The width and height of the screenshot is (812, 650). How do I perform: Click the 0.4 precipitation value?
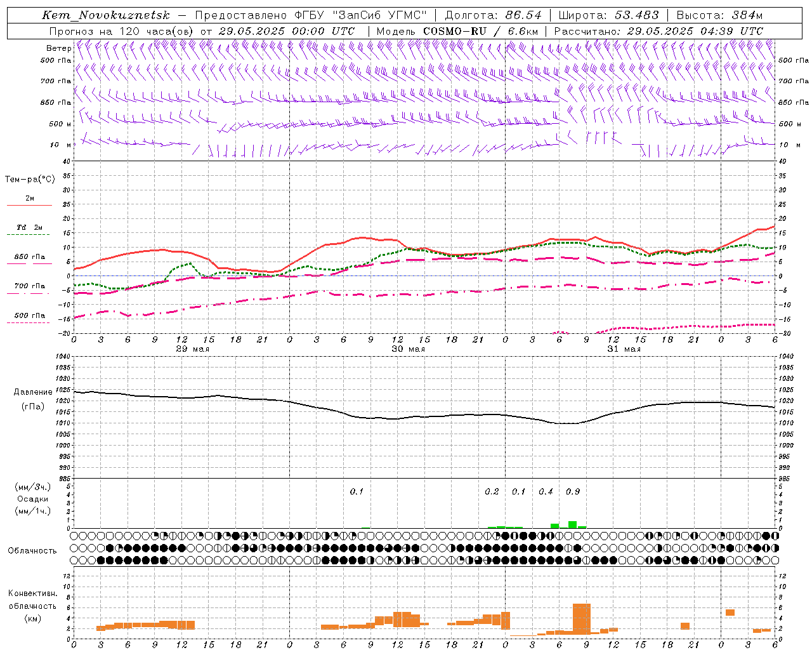(x=546, y=491)
